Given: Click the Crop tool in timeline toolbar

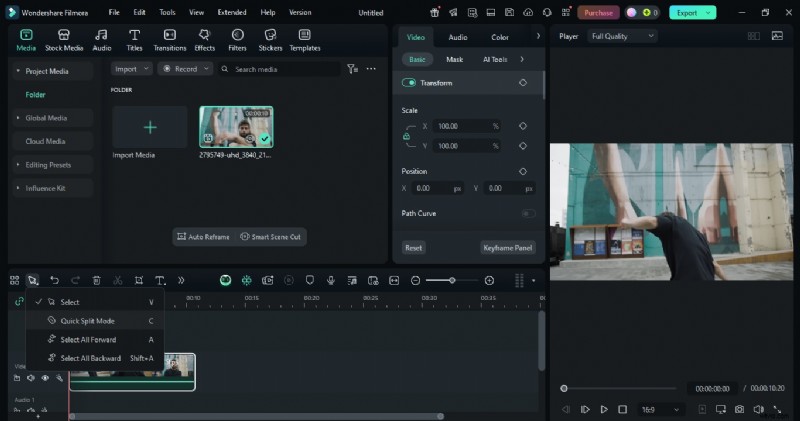Looking at the screenshot, I should pyautogui.click(x=138, y=281).
